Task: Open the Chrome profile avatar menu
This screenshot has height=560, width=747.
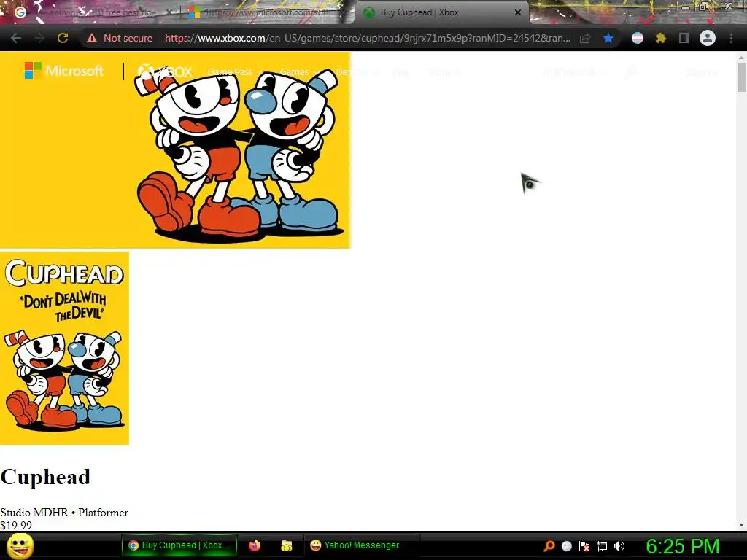Action: coord(708,38)
